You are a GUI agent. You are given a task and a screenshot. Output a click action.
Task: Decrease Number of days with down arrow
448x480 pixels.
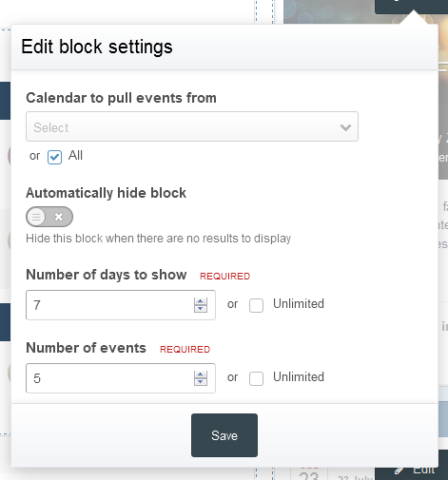(201, 309)
